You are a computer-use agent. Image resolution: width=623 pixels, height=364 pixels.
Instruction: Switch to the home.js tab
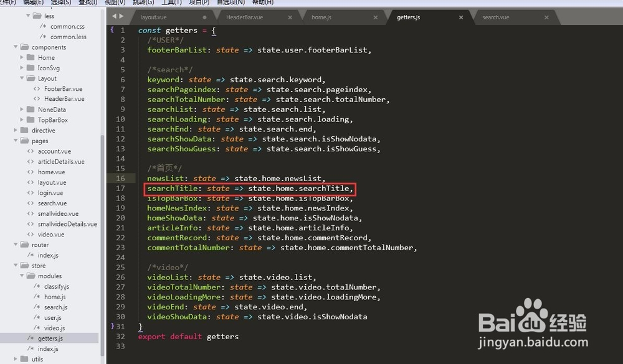click(x=321, y=17)
